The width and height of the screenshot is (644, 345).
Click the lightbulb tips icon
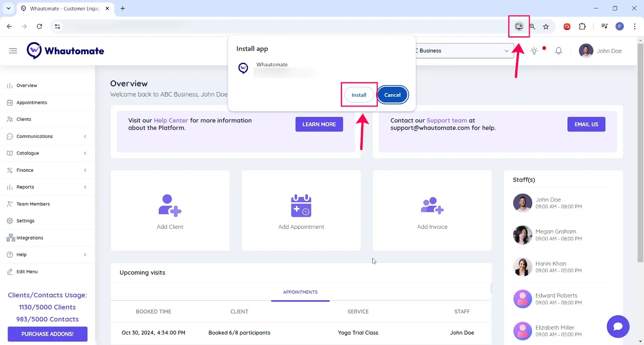(x=534, y=51)
